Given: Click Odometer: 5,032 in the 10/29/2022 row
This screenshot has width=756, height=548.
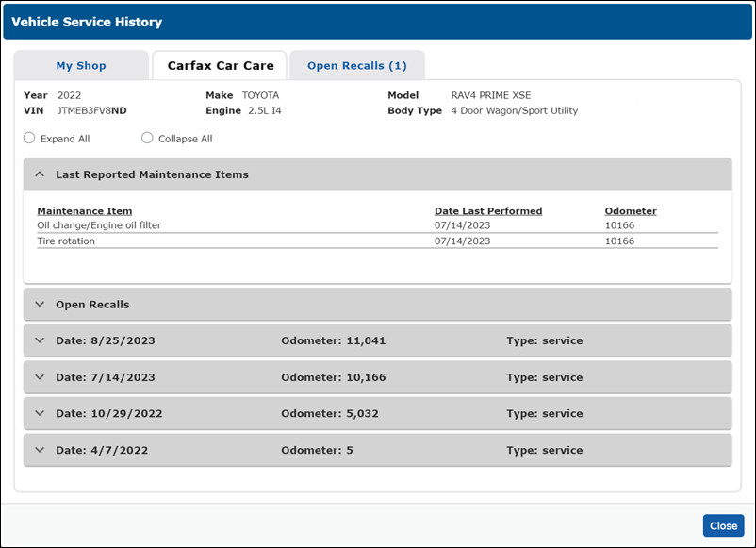Looking at the screenshot, I should click(x=330, y=413).
